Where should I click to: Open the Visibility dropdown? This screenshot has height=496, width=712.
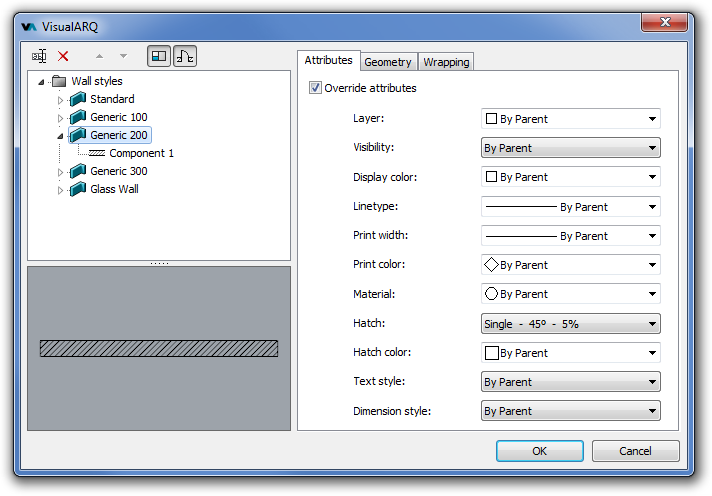click(x=570, y=148)
